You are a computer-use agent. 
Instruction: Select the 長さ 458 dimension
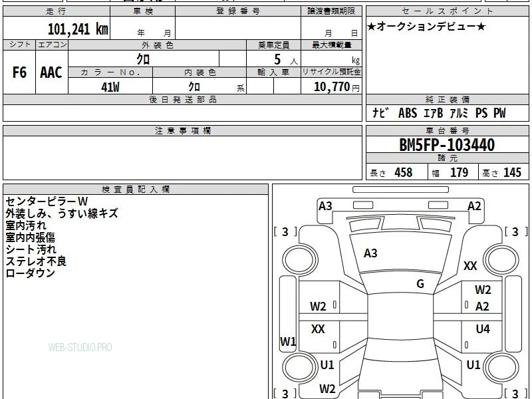pos(391,172)
